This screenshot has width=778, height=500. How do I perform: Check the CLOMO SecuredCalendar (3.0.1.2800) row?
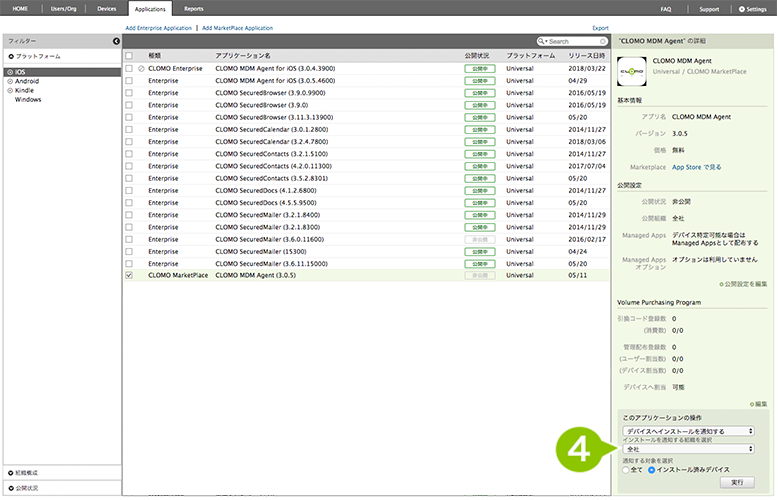point(129,129)
